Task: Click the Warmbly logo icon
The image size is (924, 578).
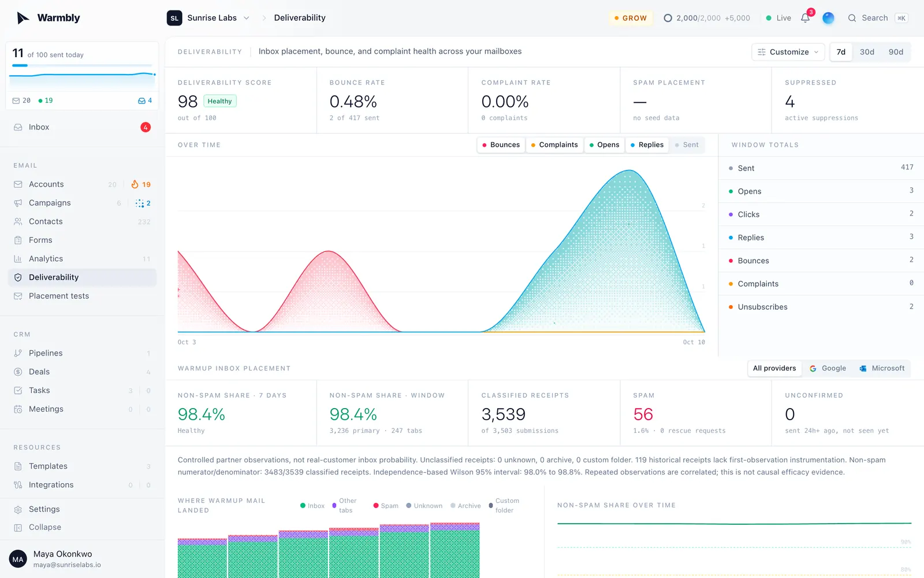Action: pyautogui.click(x=23, y=18)
